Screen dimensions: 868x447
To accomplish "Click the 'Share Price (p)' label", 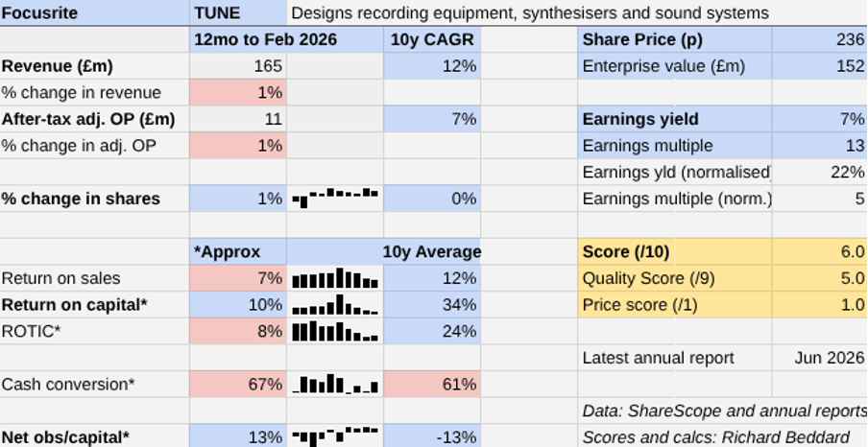I will click(x=675, y=40).
